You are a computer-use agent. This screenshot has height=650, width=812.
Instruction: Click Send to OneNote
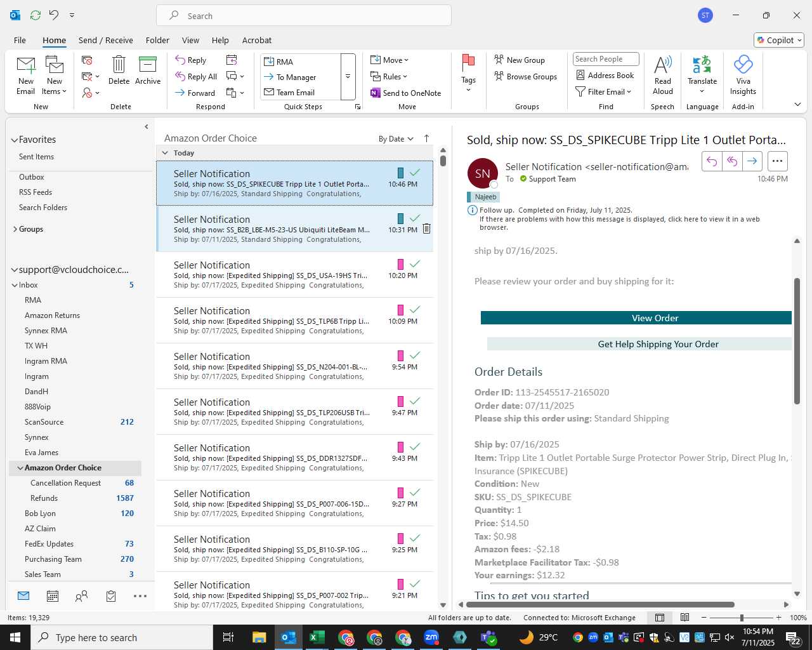406,93
